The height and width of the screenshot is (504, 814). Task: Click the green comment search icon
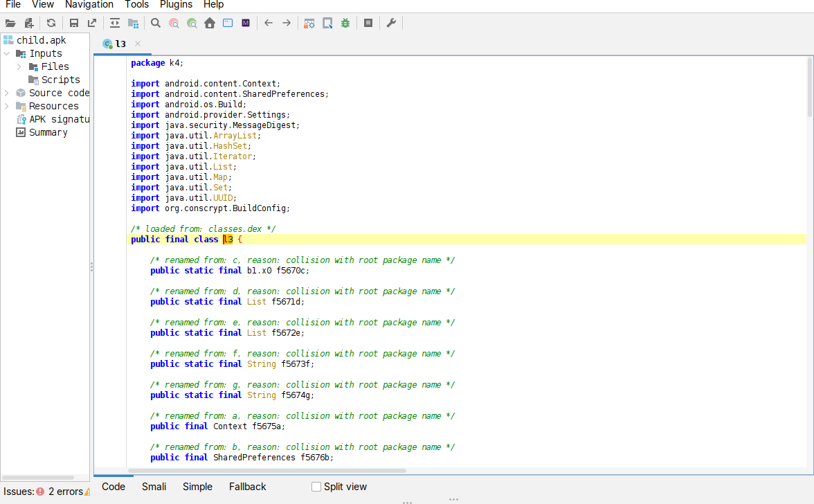[192, 23]
